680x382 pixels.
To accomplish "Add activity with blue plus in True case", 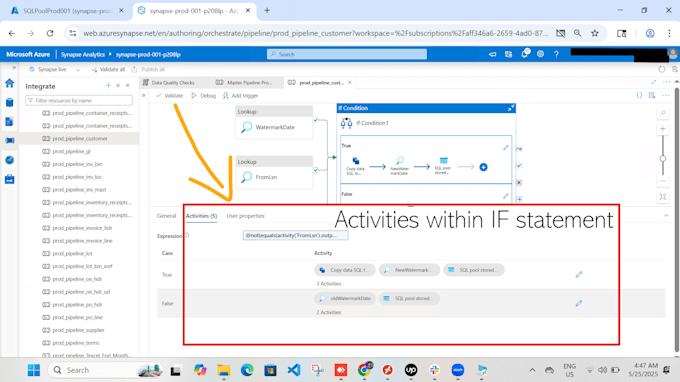I will click(484, 167).
